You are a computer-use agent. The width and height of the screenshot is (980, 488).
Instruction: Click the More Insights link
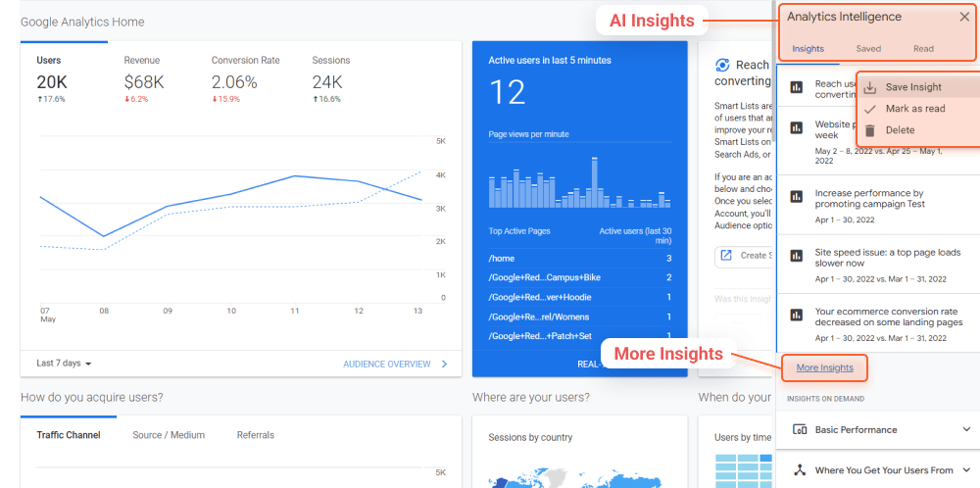point(824,368)
